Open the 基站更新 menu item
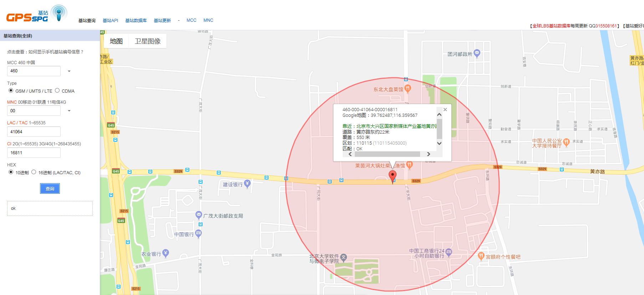 point(162,21)
